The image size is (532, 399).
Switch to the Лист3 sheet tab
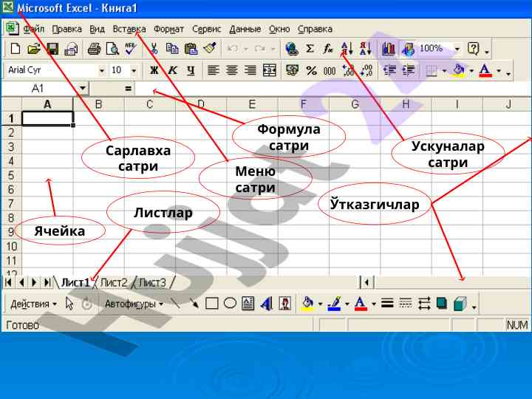(x=152, y=282)
